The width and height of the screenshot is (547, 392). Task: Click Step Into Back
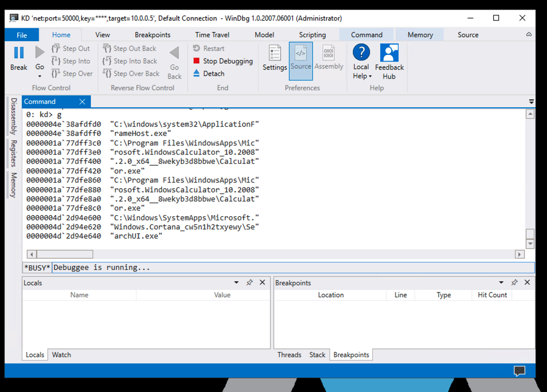click(x=130, y=61)
